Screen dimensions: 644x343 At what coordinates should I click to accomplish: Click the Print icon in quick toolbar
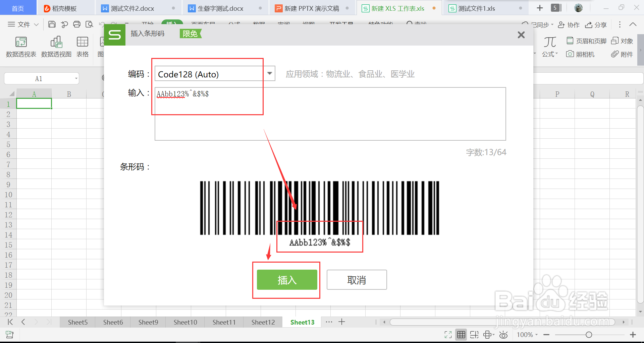pos(77,24)
